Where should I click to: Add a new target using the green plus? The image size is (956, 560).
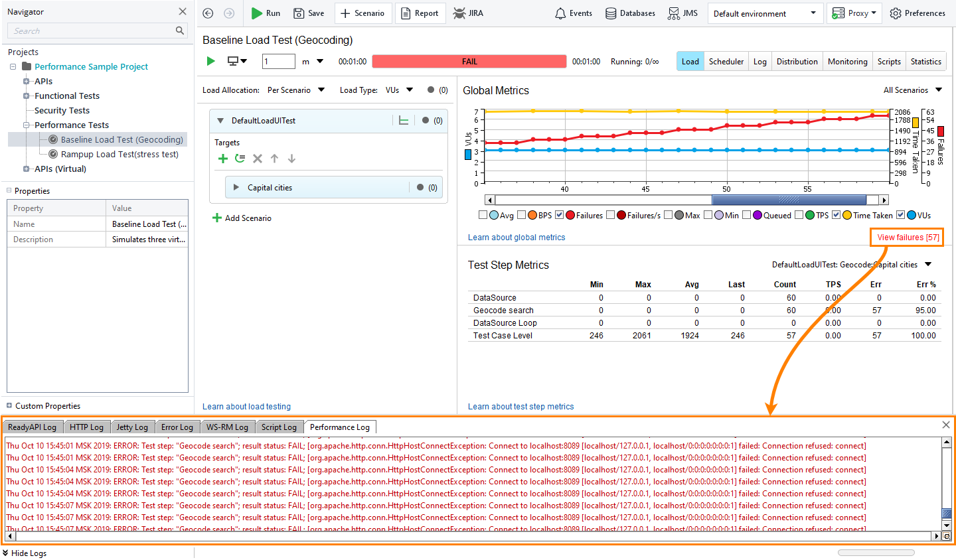(223, 159)
